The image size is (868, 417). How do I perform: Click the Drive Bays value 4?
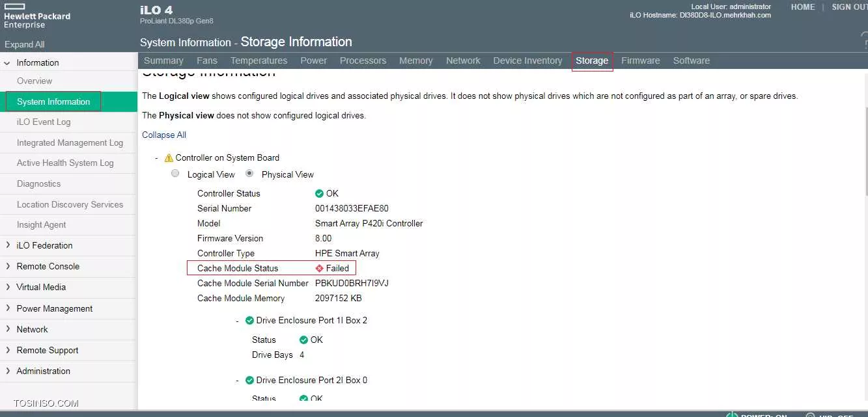[302, 355]
